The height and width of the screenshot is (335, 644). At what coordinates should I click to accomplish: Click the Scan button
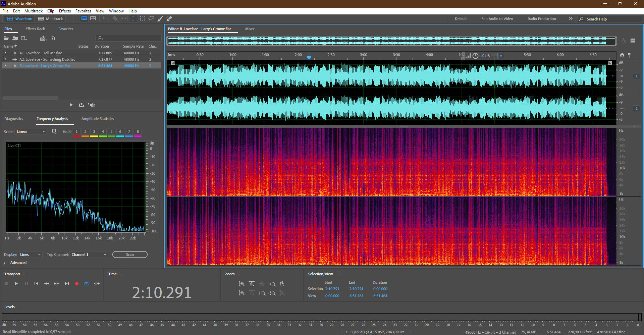click(130, 255)
